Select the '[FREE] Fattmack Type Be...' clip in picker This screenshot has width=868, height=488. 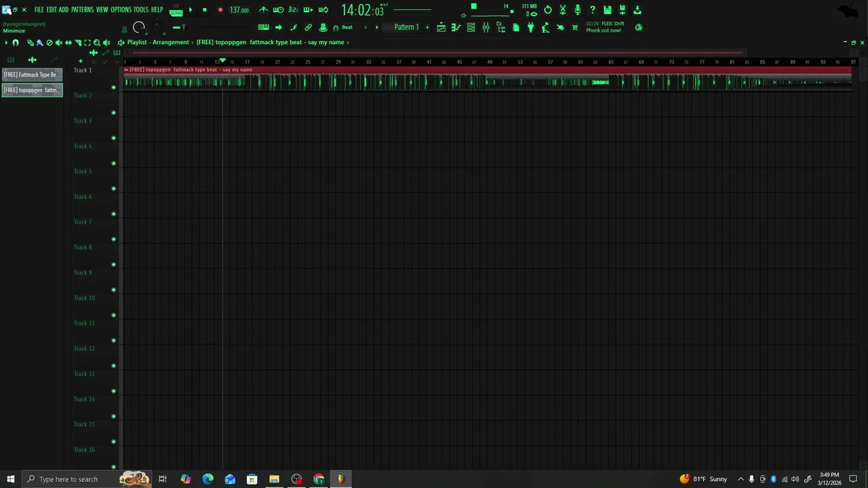[x=33, y=75]
